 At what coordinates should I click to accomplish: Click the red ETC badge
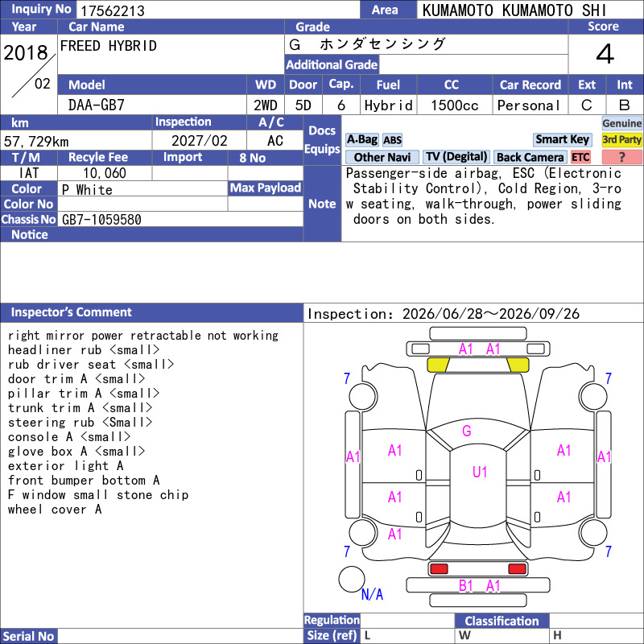580,157
